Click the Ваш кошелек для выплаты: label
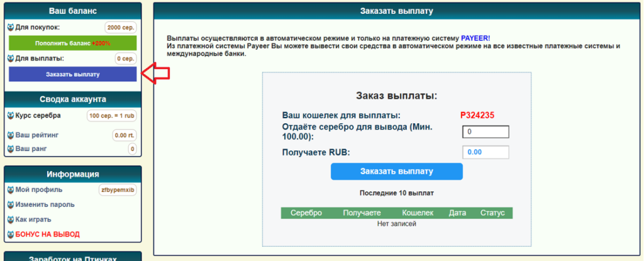 [341, 116]
